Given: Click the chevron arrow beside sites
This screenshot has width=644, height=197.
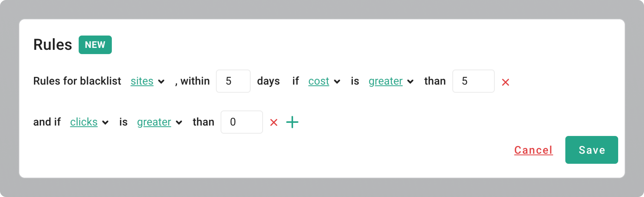Looking at the screenshot, I should tap(161, 82).
